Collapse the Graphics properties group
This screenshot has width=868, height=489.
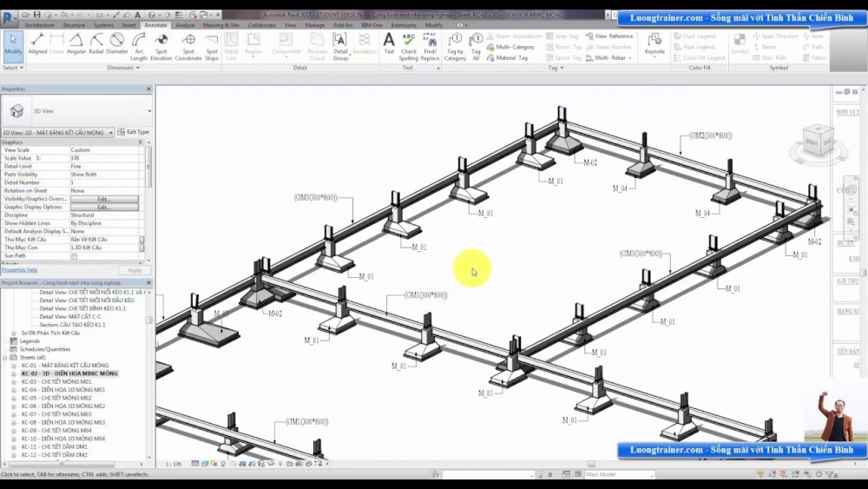point(140,142)
